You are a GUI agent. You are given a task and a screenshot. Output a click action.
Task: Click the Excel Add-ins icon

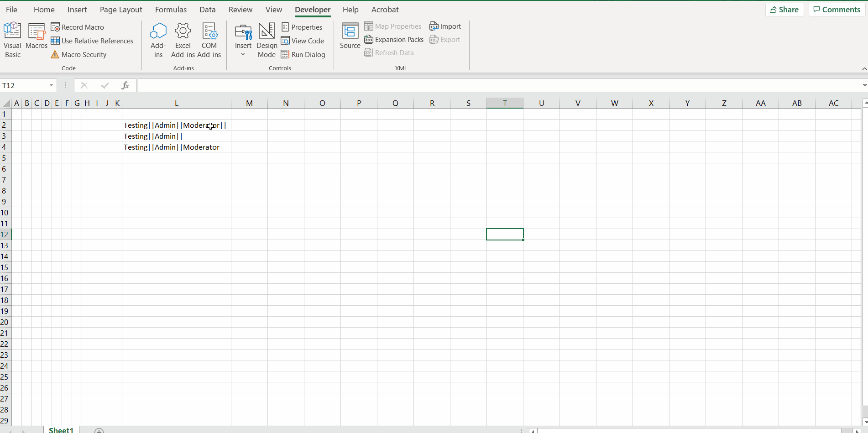pos(183,39)
